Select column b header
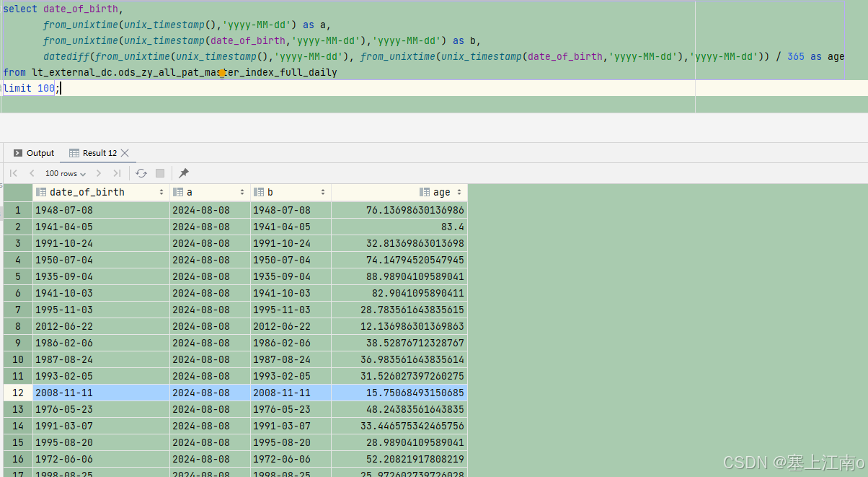This screenshot has height=477, width=868. (x=291, y=193)
